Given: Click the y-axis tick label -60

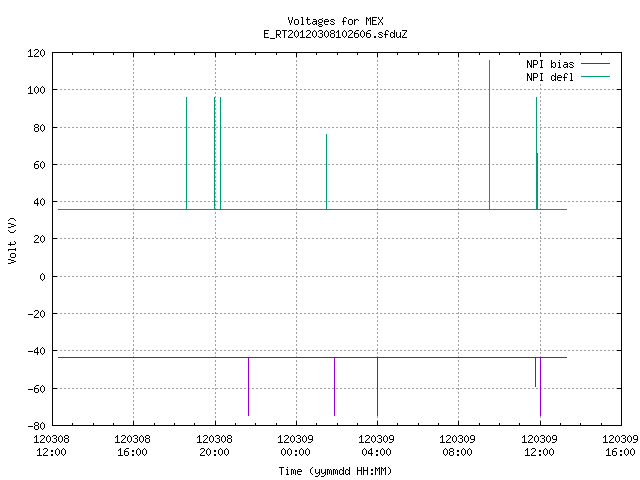Looking at the screenshot, I should [36, 389].
